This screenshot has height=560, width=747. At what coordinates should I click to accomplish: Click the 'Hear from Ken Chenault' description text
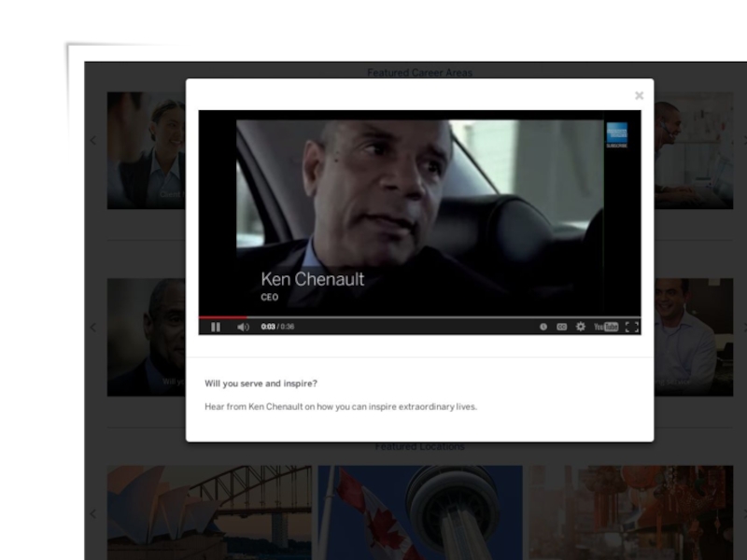pyautogui.click(x=341, y=407)
